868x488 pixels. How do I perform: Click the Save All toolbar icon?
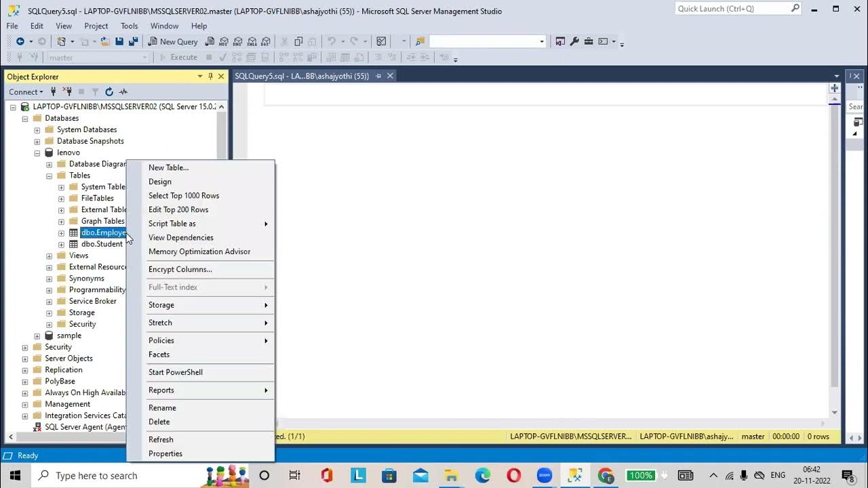(x=132, y=41)
